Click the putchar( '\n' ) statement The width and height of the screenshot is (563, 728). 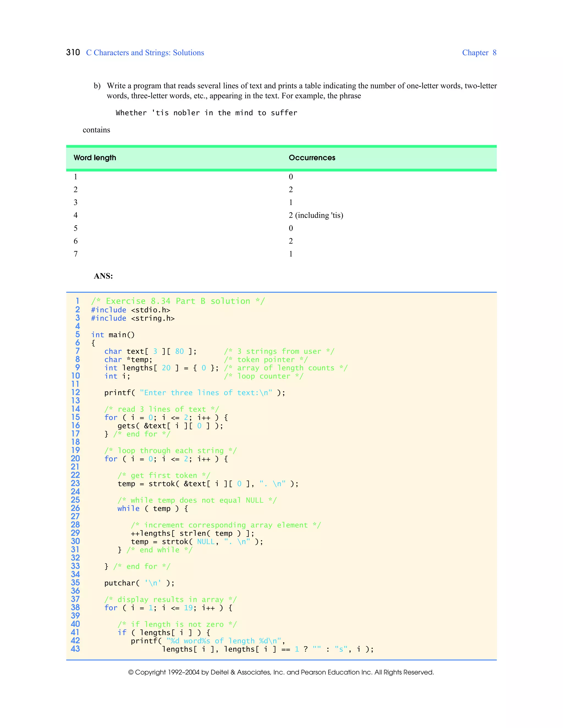coord(139,583)
